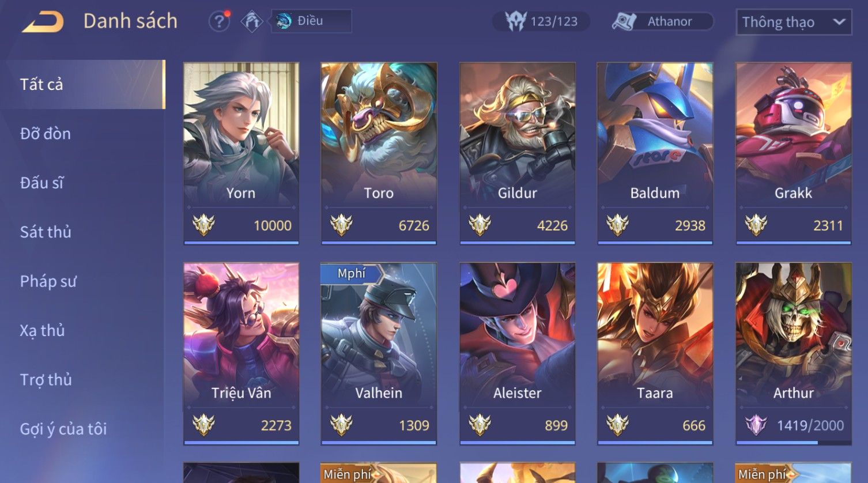Screen dimensions: 868x483
Task: Expand the dropdown chevron next to Thông thạo
Action: (x=839, y=22)
